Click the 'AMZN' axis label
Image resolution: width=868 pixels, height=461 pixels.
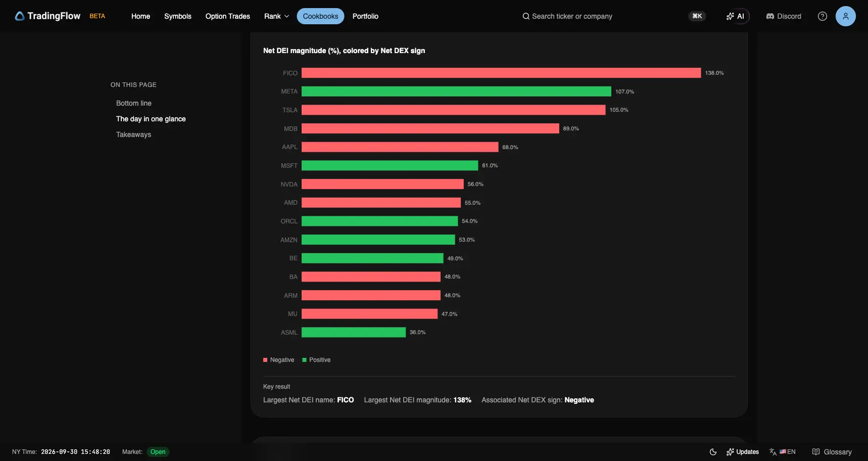289,240
